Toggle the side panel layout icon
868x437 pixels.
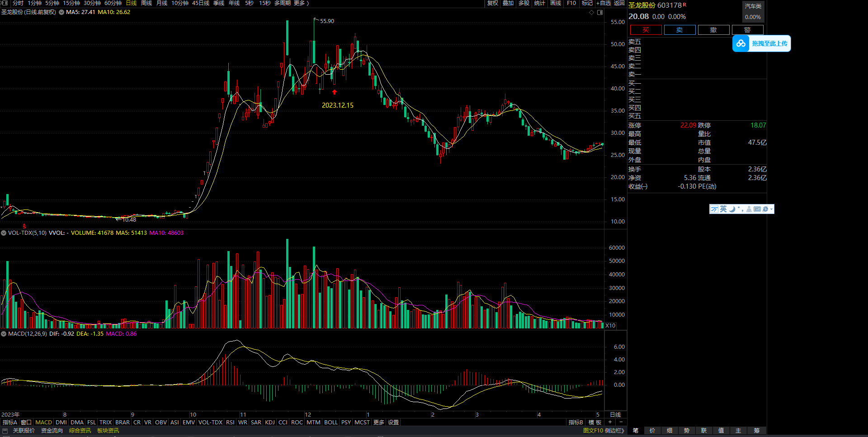[x=600, y=13]
